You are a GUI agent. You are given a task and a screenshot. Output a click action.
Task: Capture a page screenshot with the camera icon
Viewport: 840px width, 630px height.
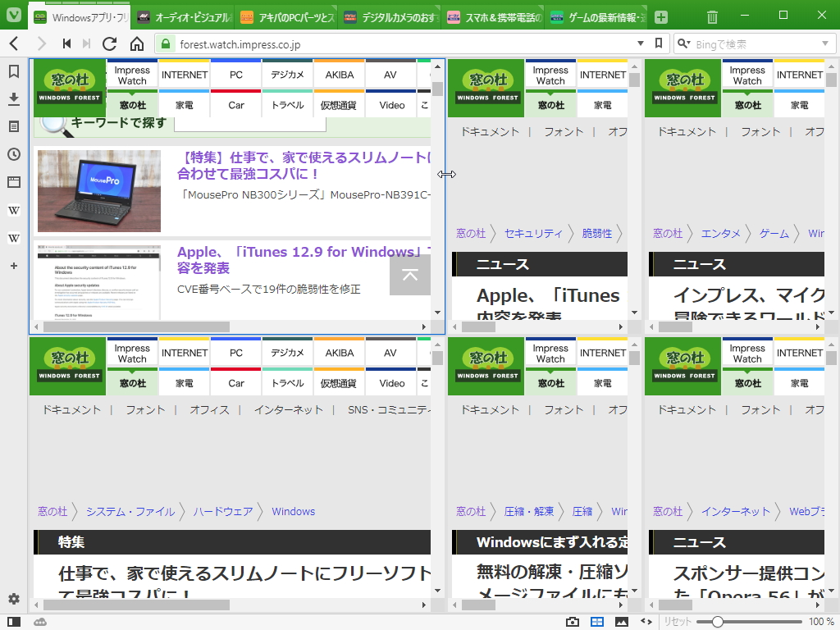[x=573, y=622]
